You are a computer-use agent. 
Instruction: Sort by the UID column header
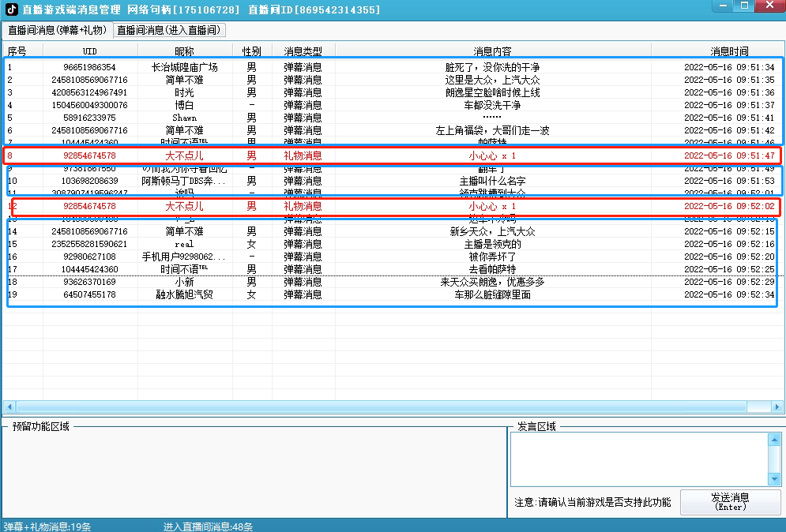pyautogui.click(x=90, y=51)
